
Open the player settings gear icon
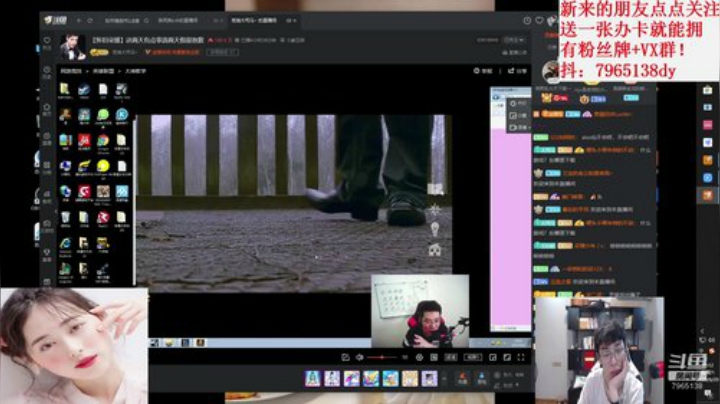419,357
